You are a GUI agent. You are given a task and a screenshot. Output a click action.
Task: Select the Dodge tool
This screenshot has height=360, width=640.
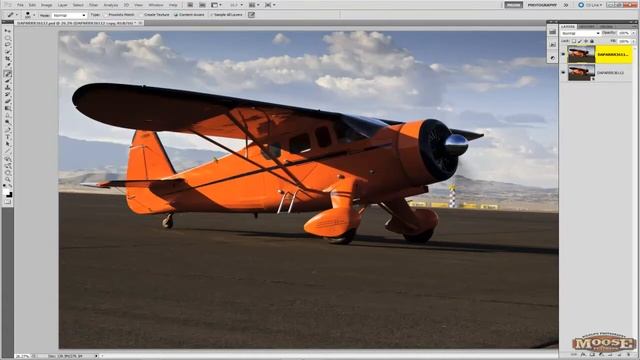8,122
